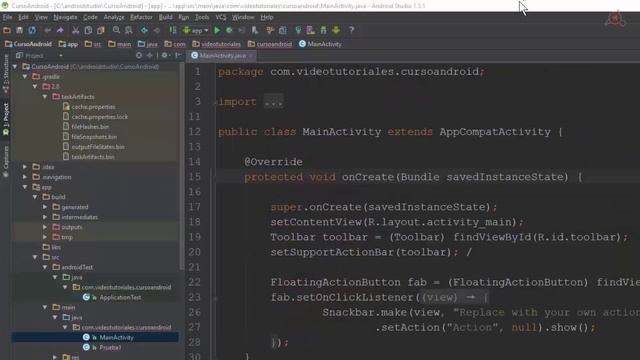
Task: Click the Help question mark icon
Action: pyautogui.click(x=351, y=30)
